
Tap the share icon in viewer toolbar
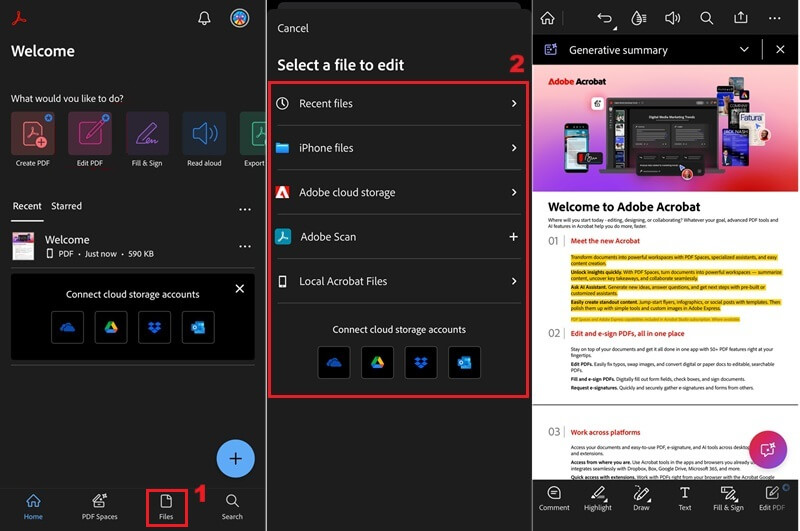click(741, 18)
